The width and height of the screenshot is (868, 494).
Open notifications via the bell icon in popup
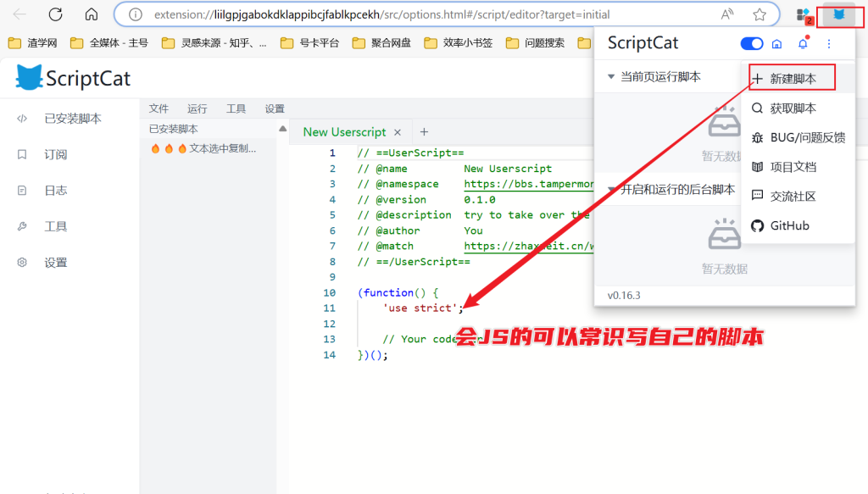(802, 42)
